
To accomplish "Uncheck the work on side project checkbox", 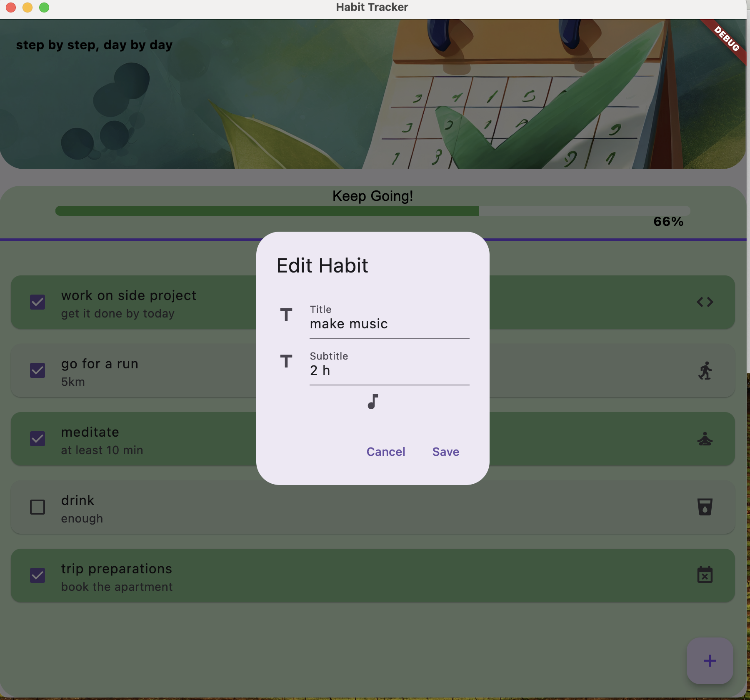I will [x=37, y=302].
